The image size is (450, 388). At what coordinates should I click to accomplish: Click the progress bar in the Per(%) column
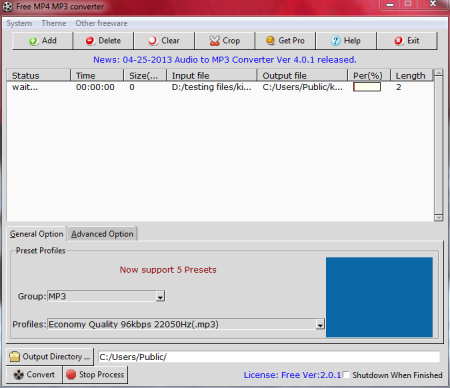(x=367, y=87)
